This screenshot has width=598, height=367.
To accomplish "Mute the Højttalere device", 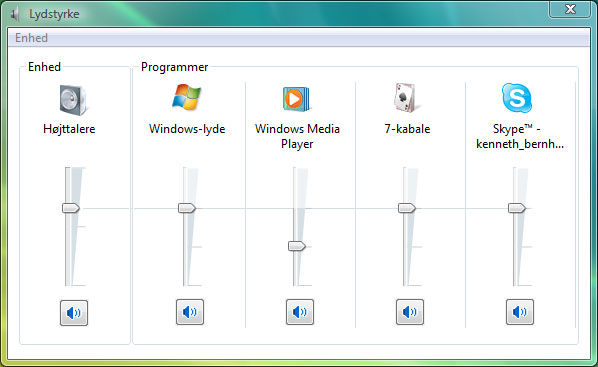I will [74, 313].
